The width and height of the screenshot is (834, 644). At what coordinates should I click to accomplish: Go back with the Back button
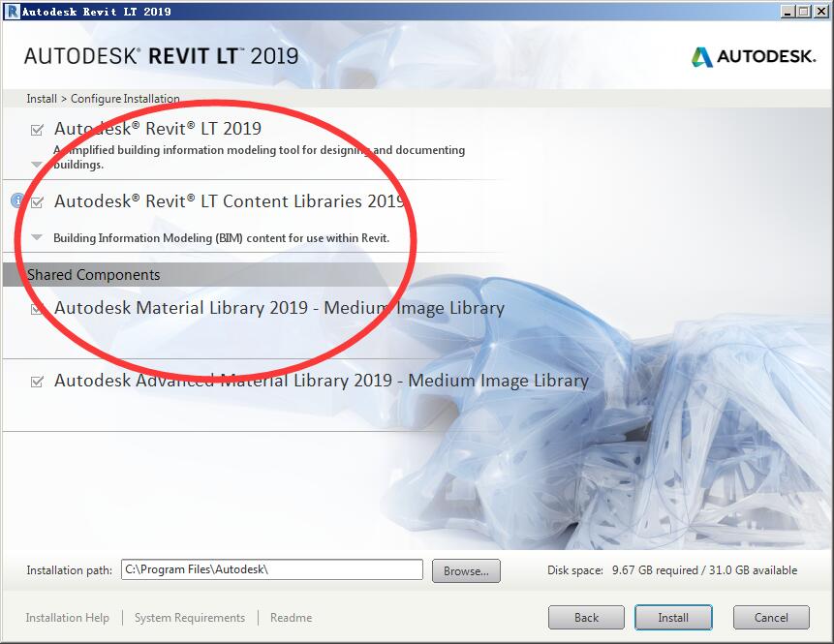pos(586,618)
